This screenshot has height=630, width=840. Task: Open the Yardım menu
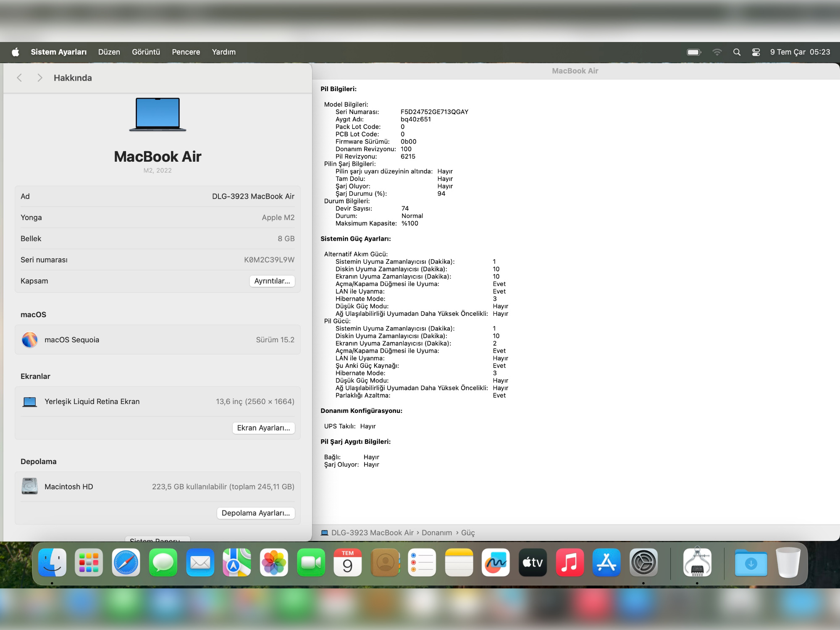coord(224,52)
